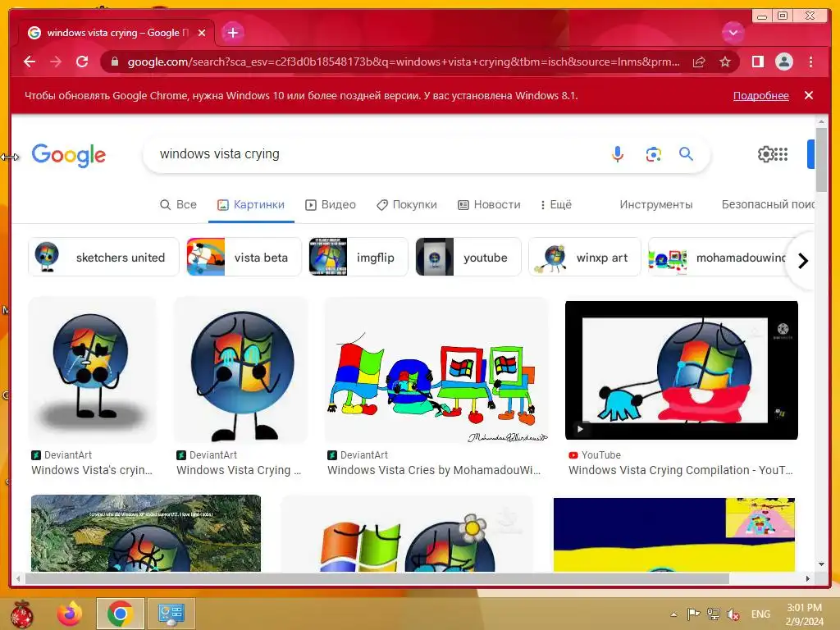
Task: Filter by 'vista beta' chip
Action: [x=244, y=257]
